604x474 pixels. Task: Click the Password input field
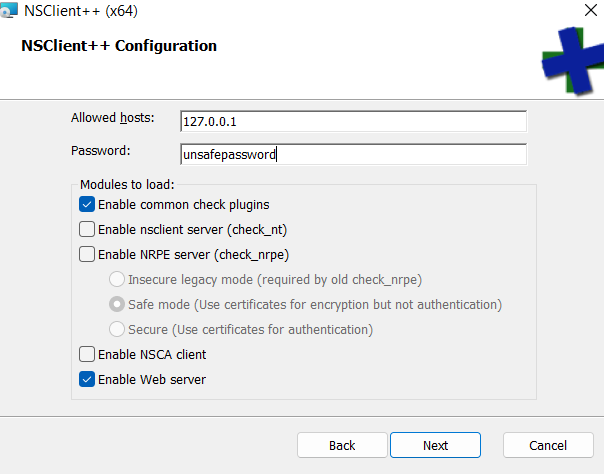[x=353, y=154]
